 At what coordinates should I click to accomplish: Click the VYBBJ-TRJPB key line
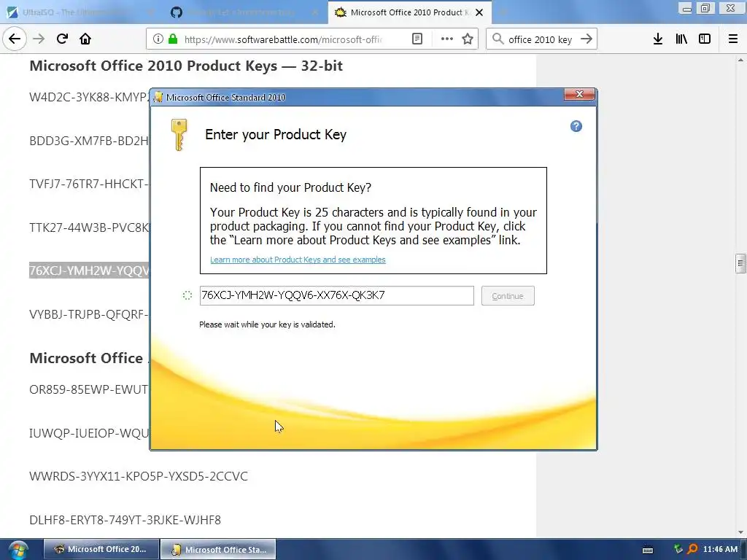point(89,314)
